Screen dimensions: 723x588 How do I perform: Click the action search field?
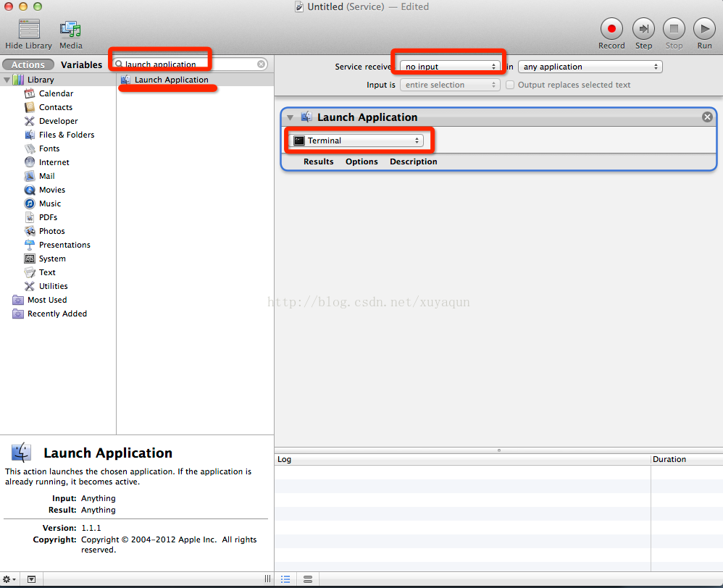(x=190, y=64)
